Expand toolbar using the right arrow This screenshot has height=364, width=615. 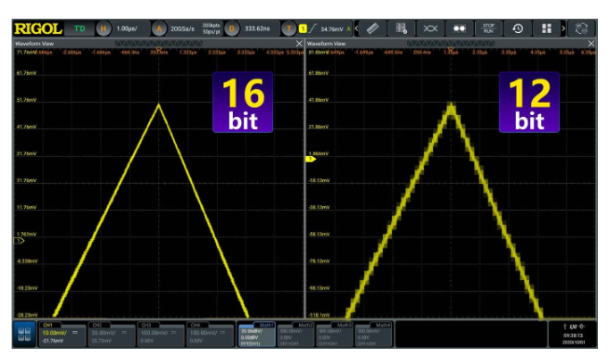tap(563, 29)
